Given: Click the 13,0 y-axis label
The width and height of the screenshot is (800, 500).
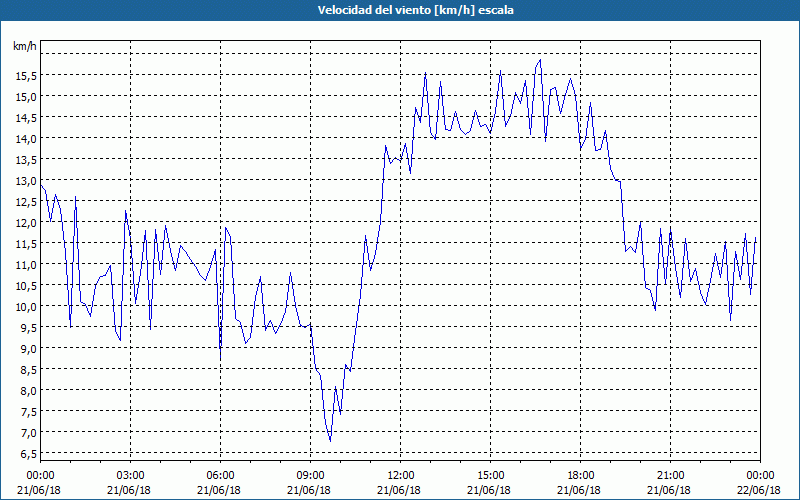Looking at the screenshot, I should click(26, 181).
